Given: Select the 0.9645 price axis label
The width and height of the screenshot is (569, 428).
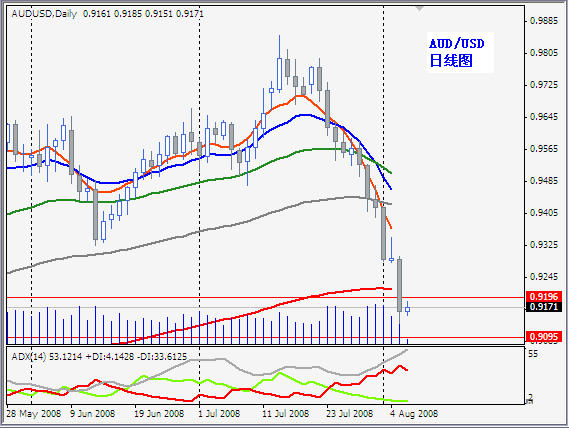Looking at the screenshot, I should (544, 117).
